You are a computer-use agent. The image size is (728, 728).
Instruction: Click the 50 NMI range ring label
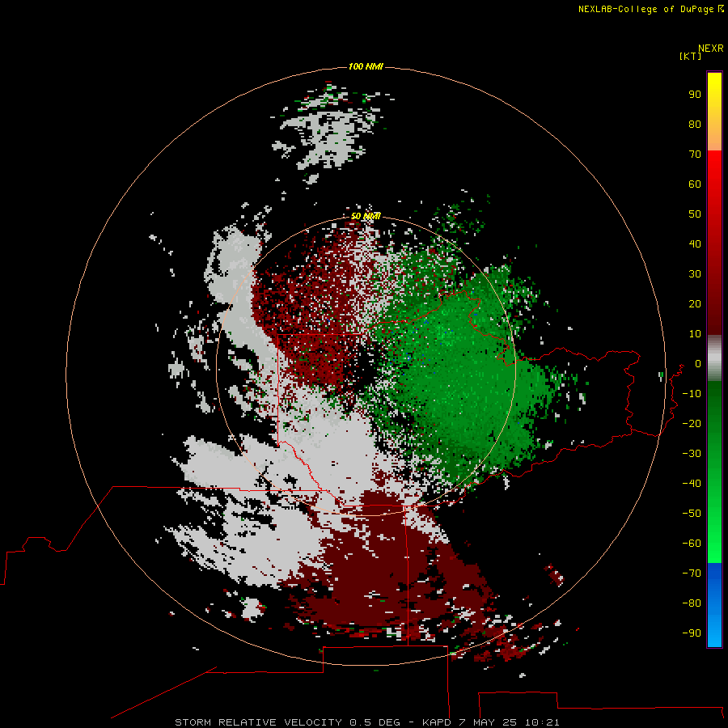click(x=366, y=216)
